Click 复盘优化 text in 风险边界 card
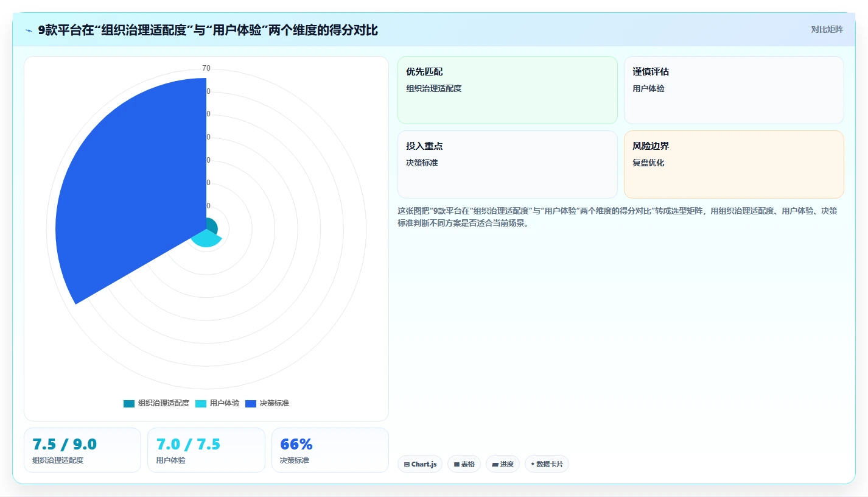Viewport: 868px width, 497px height. (x=648, y=163)
